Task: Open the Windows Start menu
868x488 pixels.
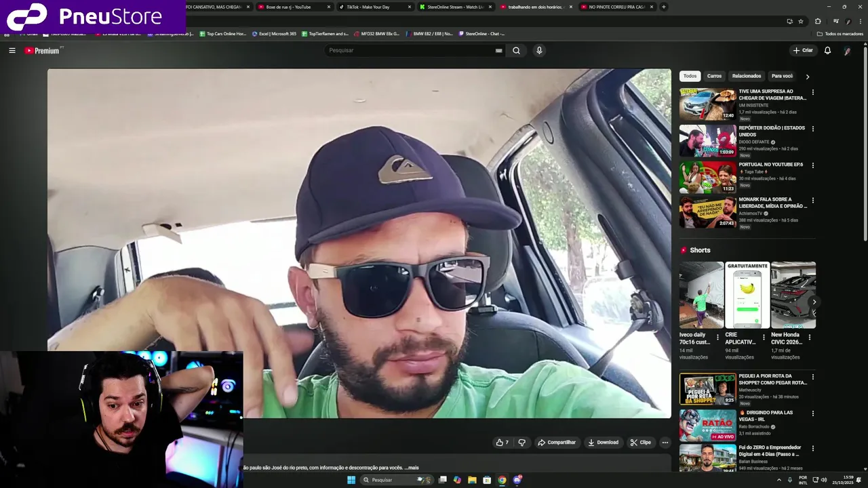Action: click(351, 480)
